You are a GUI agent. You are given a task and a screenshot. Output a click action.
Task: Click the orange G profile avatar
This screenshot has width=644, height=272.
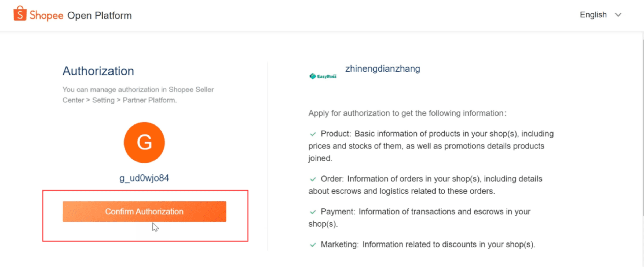144,142
